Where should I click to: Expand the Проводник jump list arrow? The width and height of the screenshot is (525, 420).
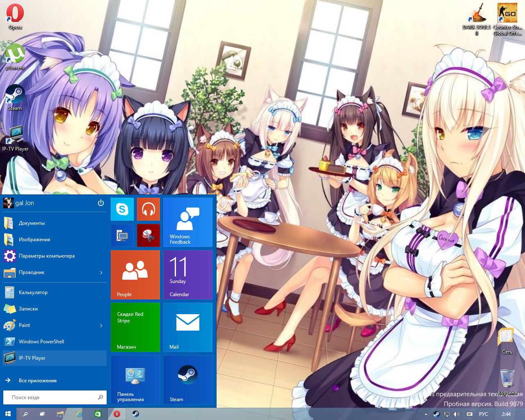(x=101, y=273)
